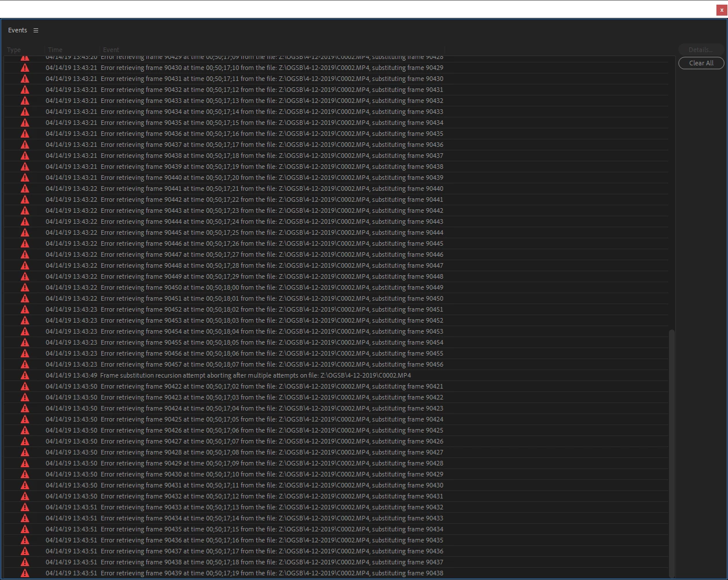Click warning icon for frame 90428 error

(25, 452)
